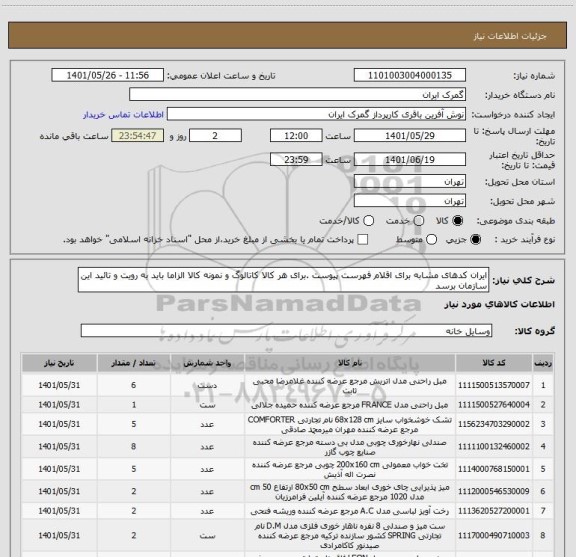This screenshot has width=576, height=557.
Task: Select the کالا/خدمت radio button
Action: (368, 221)
